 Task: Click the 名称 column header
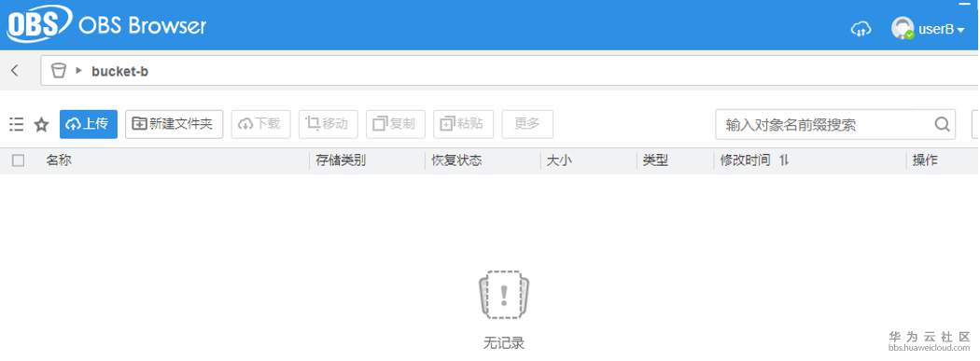click(x=59, y=160)
